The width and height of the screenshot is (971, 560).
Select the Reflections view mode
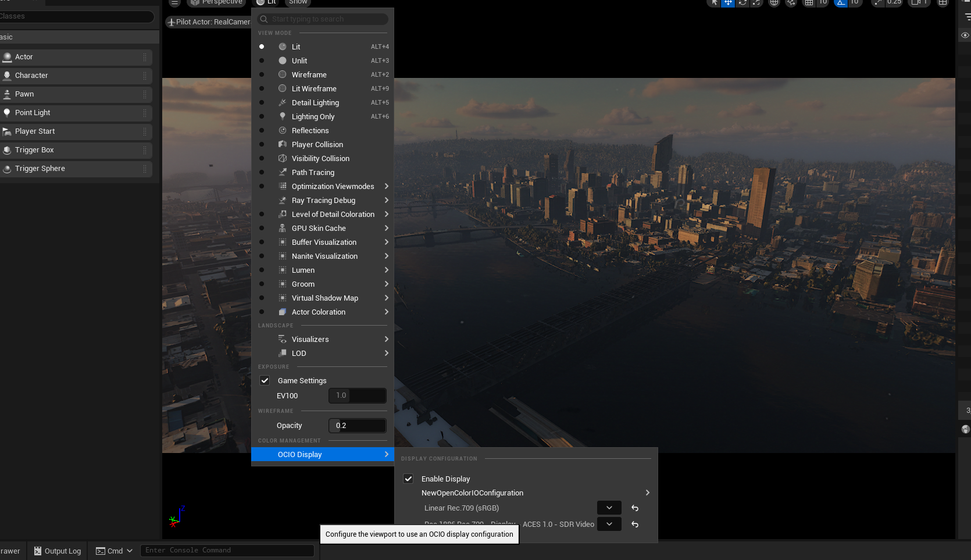point(323,130)
